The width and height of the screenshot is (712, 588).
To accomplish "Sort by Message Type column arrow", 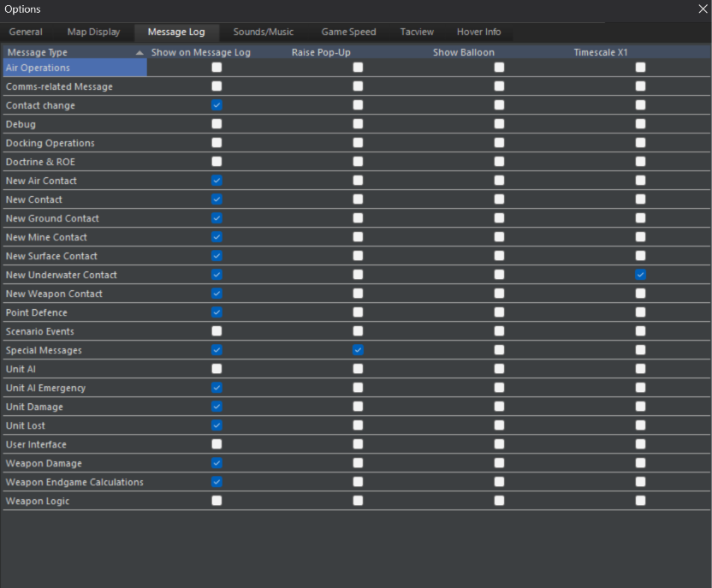I will (x=139, y=53).
